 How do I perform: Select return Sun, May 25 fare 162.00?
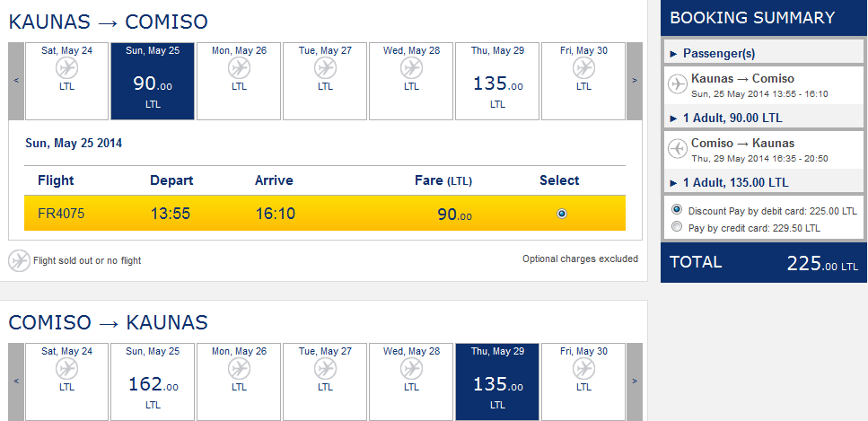(153, 382)
